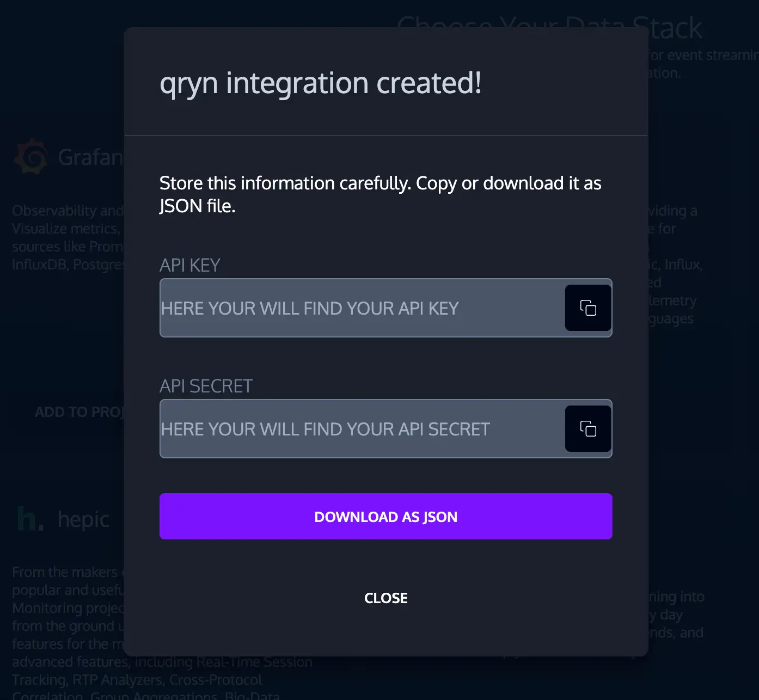
Task: Click the Download as JSON button
Action: (x=385, y=516)
